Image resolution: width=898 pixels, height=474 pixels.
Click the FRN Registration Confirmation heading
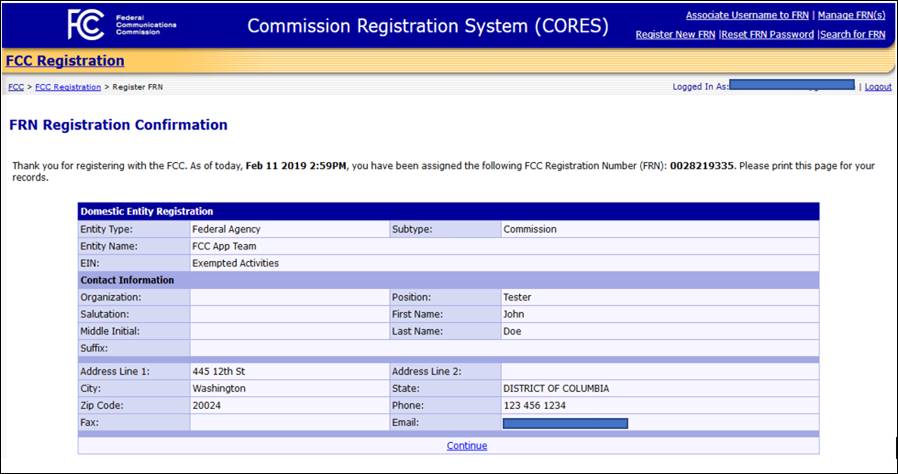pyautogui.click(x=119, y=125)
